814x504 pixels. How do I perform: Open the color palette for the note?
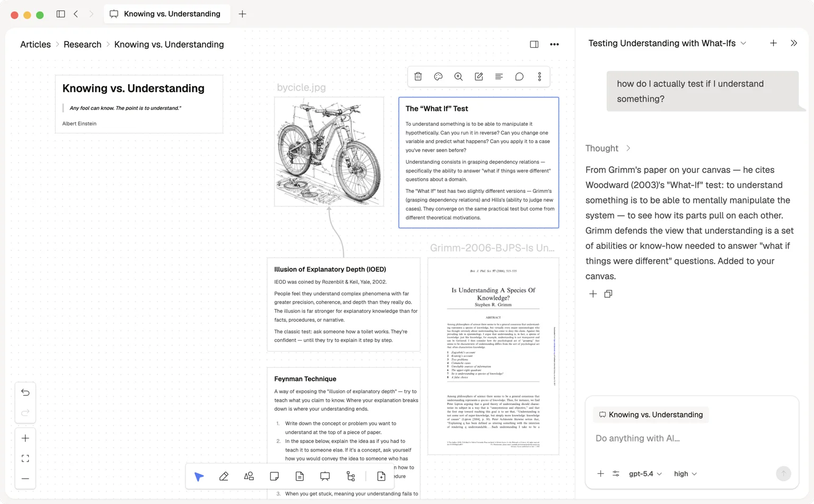(438, 77)
